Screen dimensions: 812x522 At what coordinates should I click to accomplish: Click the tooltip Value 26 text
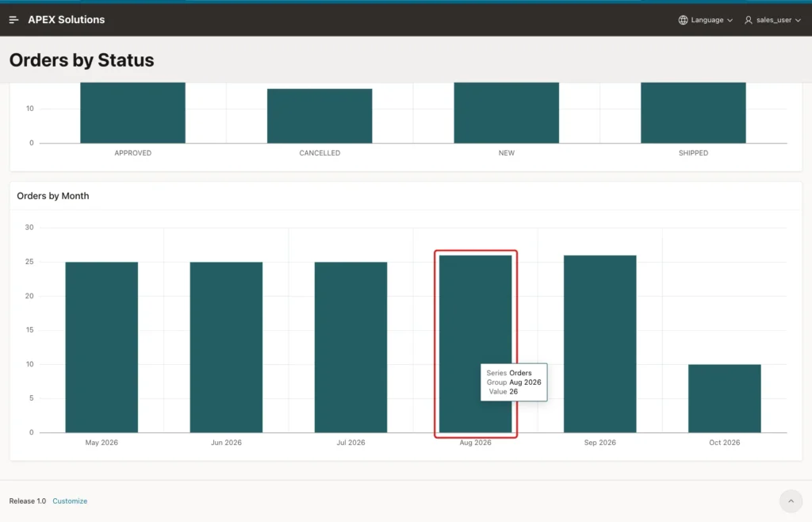point(504,392)
